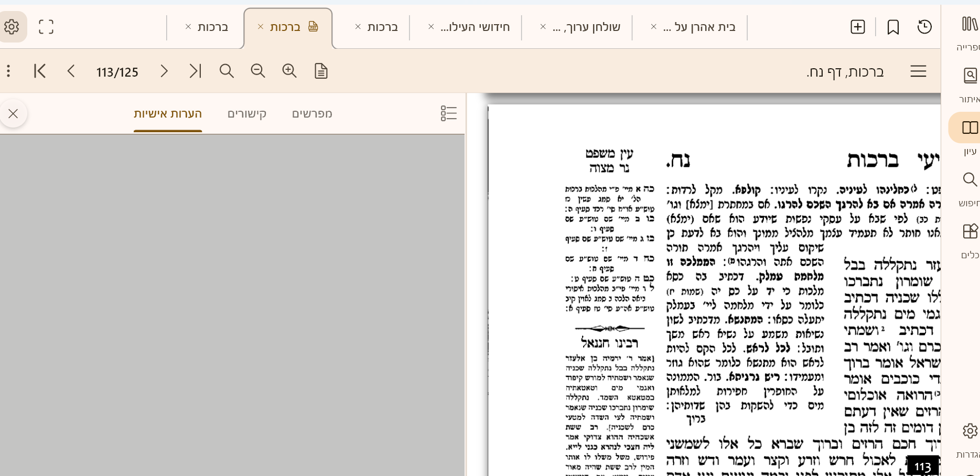
Task: Jump to the last page
Action: (x=195, y=71)
